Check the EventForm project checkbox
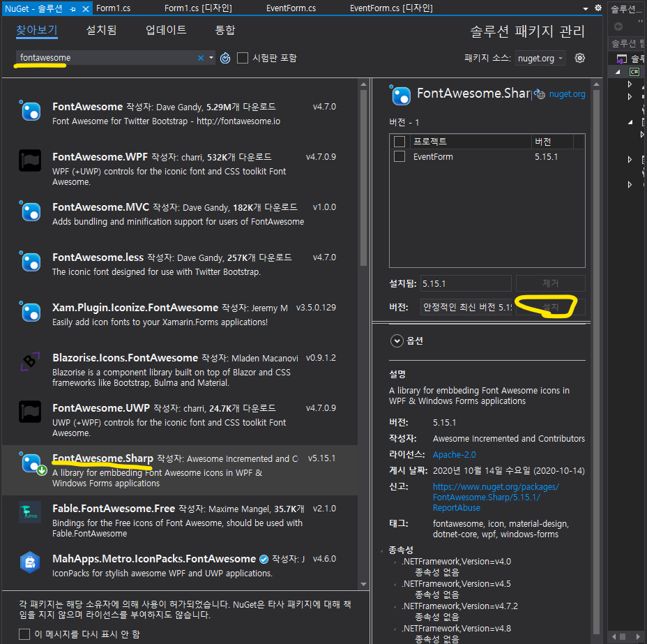 click(399, 156)
